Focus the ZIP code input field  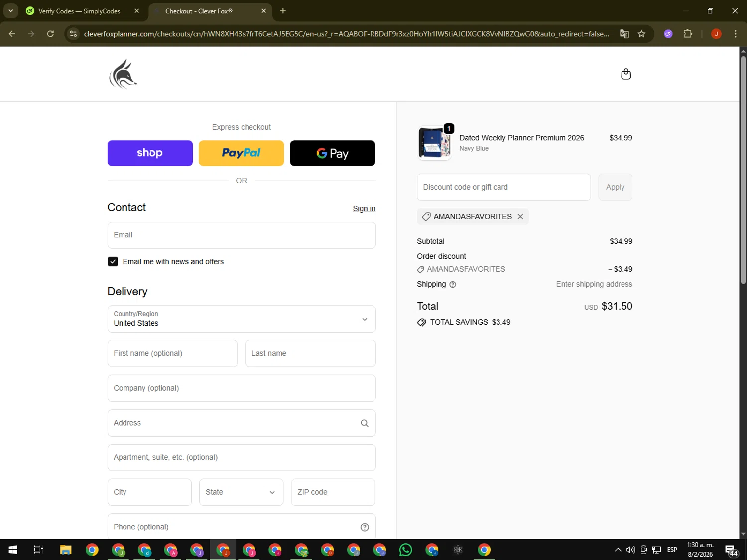coord(333,492)
